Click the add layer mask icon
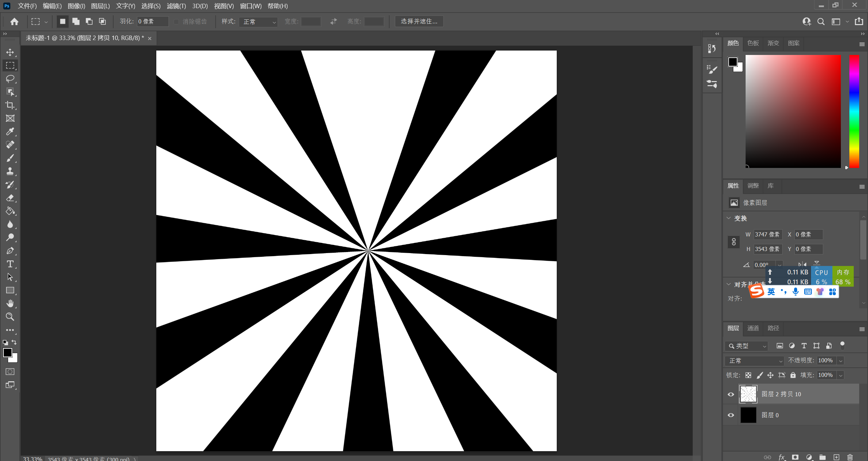The width and height of the screenshot is (868, 461). click(x=795, y=457)
